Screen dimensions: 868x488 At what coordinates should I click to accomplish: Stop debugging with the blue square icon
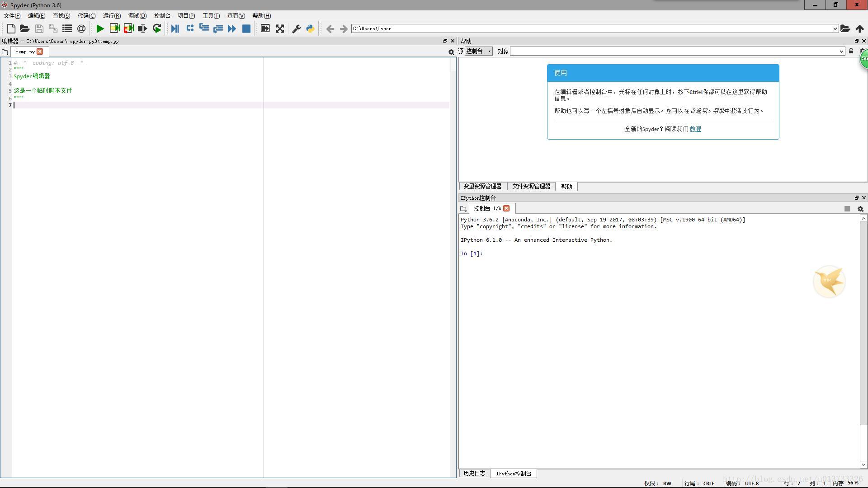click(x=246, y=28)
